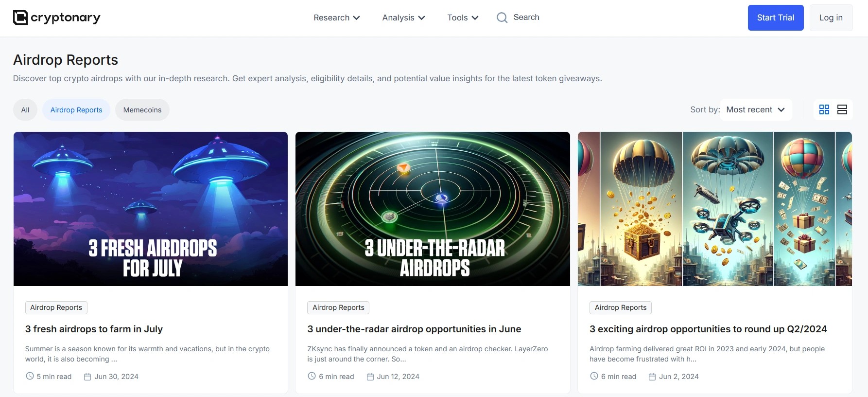
Task: Select the Airdrop Reports filter tab
Action: click(x=76, y=110)
